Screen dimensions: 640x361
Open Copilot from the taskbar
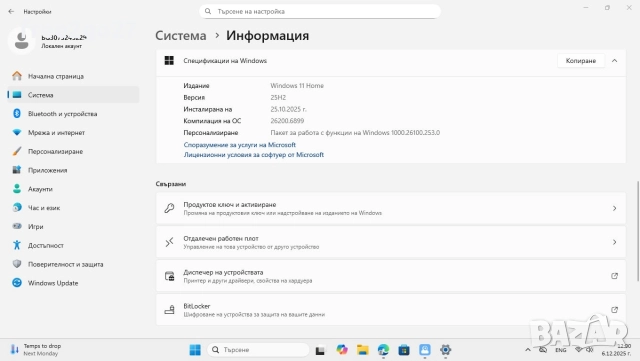(342, 350)
